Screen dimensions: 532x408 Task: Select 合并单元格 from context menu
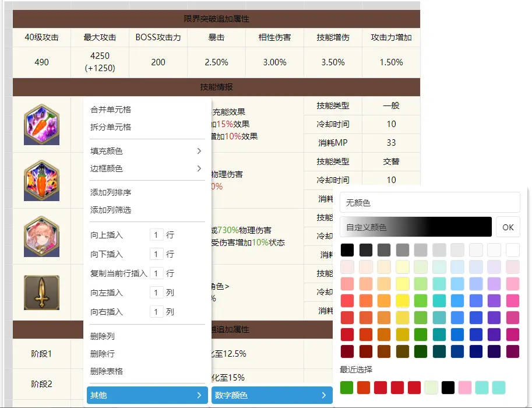coord(111,110)
